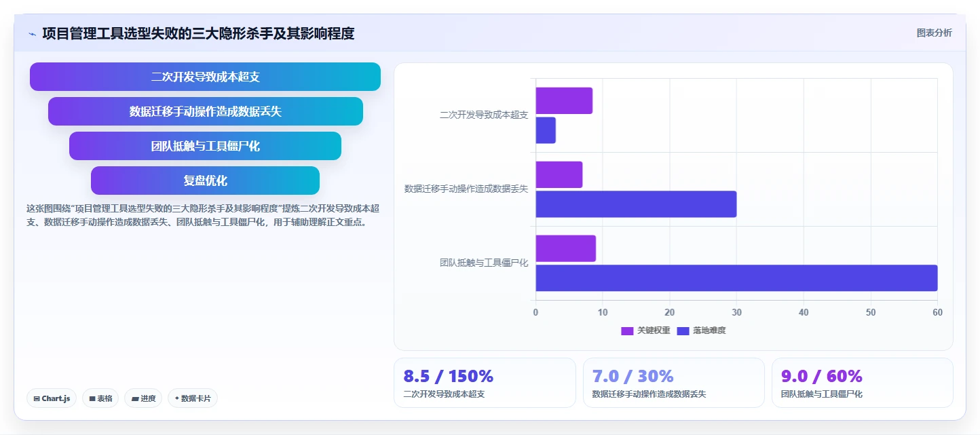Click indigo 落地难度 bar for 团队抵触与工具僵尸化
The width and height of the screenshot is (980, 435).
click(x=736, y=278)
